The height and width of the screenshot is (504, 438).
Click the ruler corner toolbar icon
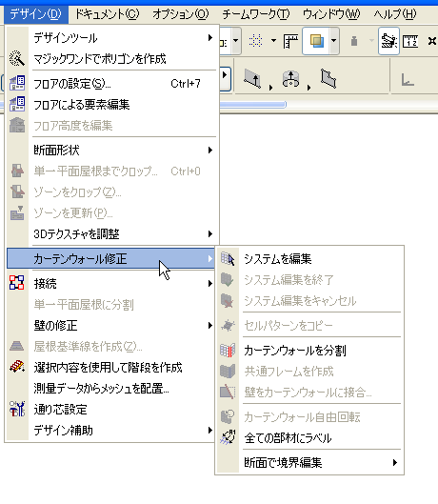(x=290, y=41)
